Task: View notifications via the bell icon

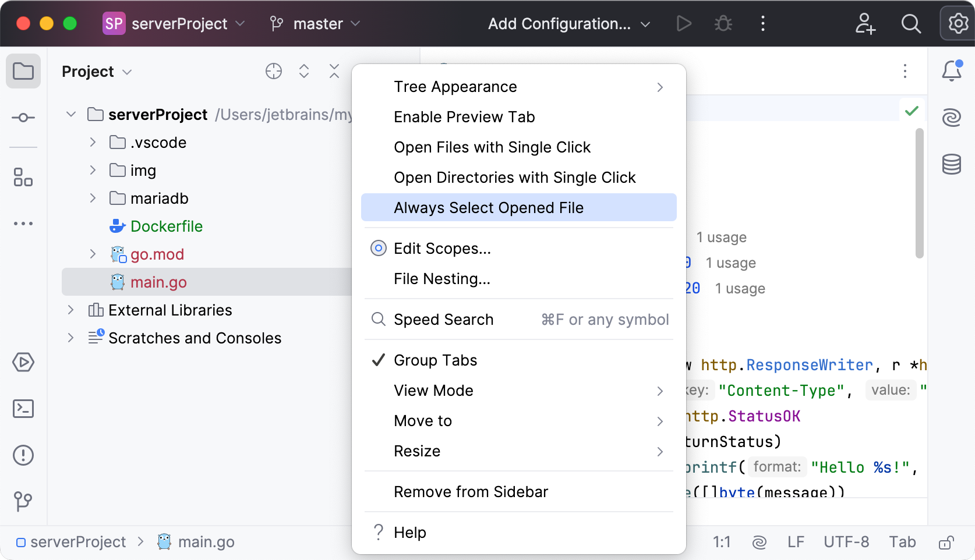Action: (951, 71)
